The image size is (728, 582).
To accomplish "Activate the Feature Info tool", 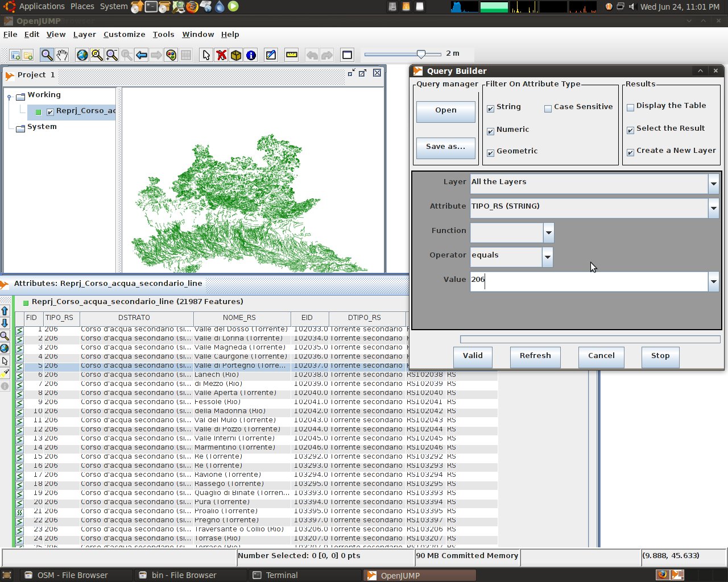I will (x=251, y=55).
